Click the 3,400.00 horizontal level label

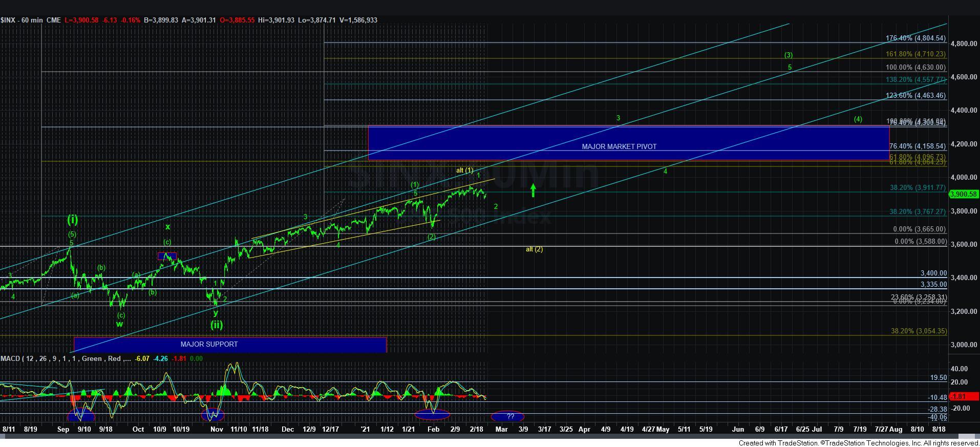(x=933, y=273)
